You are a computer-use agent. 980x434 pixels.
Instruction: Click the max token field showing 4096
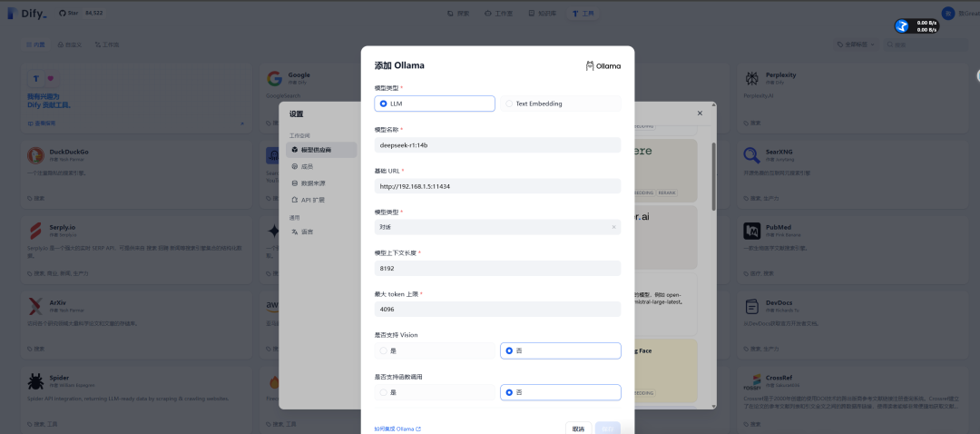click(x=497, y=309)
